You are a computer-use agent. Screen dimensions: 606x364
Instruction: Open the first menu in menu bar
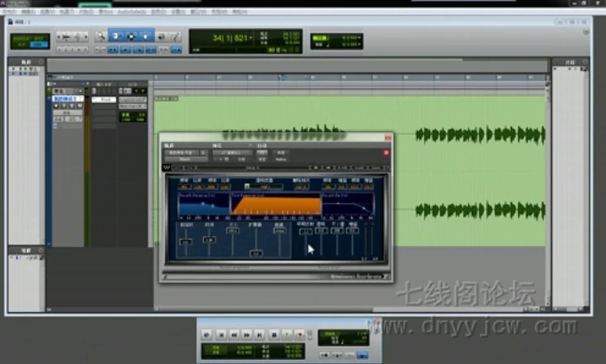(x=9, y=11)
